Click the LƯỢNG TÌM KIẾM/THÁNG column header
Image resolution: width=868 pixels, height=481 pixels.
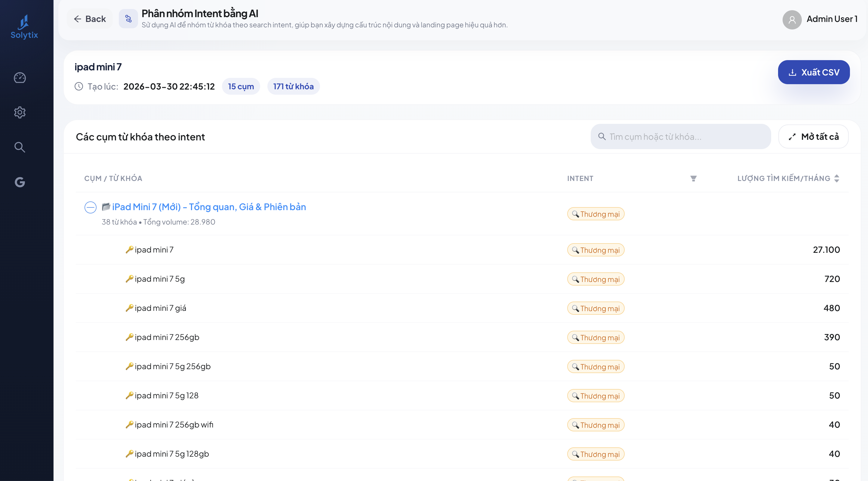click(x=784, y=179)
